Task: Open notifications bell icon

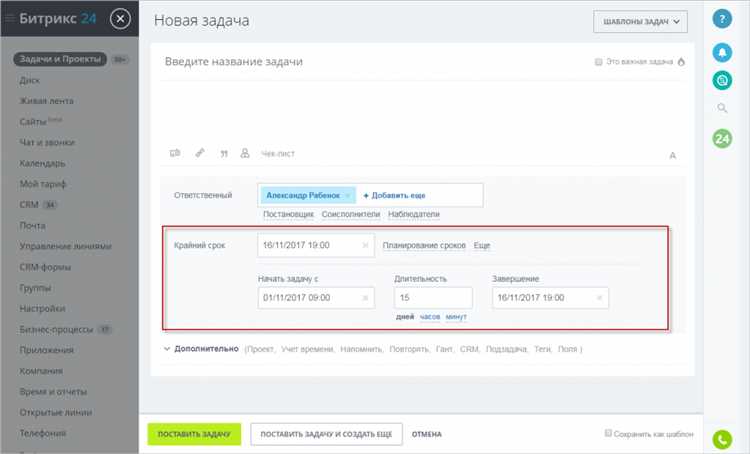Action: click(x=722, y=52)
